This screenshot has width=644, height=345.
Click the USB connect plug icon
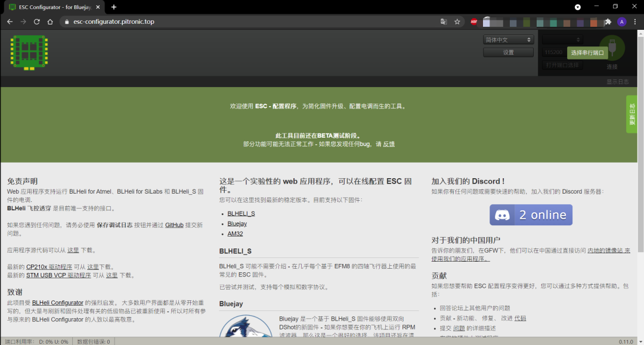coord(612,48)
